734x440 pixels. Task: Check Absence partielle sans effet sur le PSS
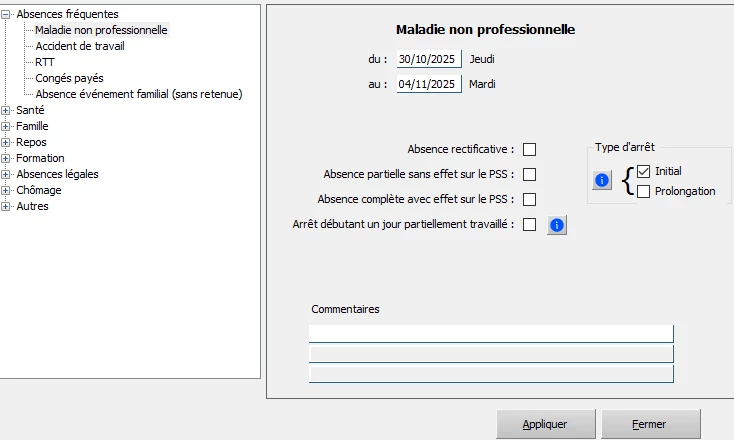[530, 175]
